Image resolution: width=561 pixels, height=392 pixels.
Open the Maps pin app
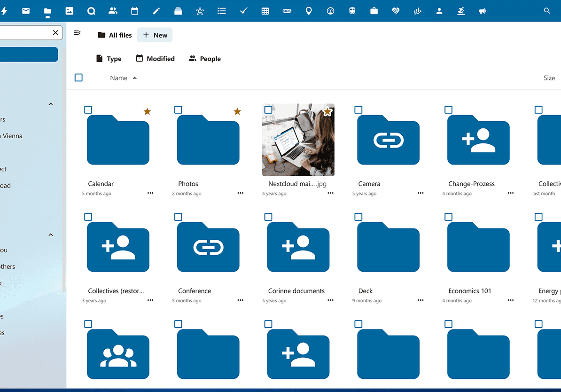(309, 11)
